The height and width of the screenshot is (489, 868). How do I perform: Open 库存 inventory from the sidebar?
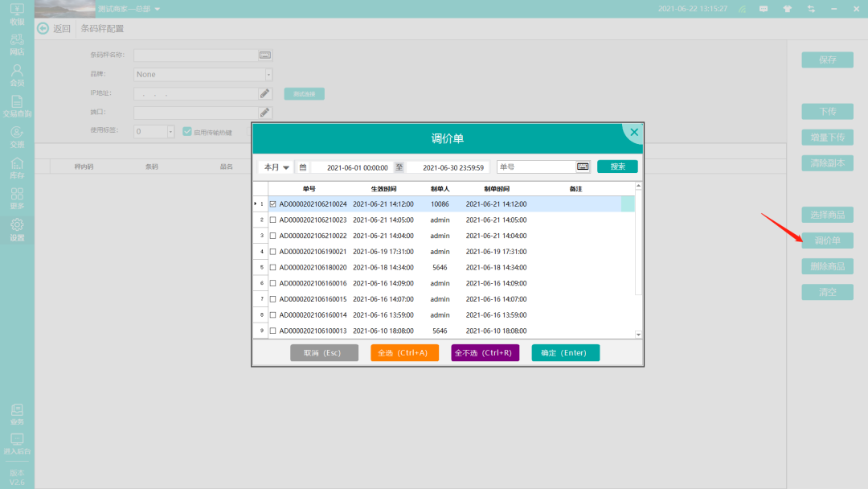pyautogui.click(x=17, y=167)
